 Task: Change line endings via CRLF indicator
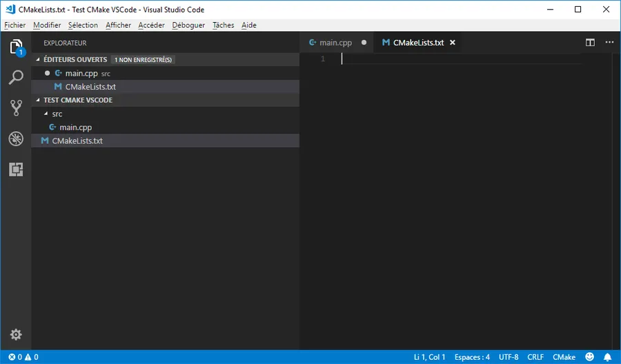(535, 357)
